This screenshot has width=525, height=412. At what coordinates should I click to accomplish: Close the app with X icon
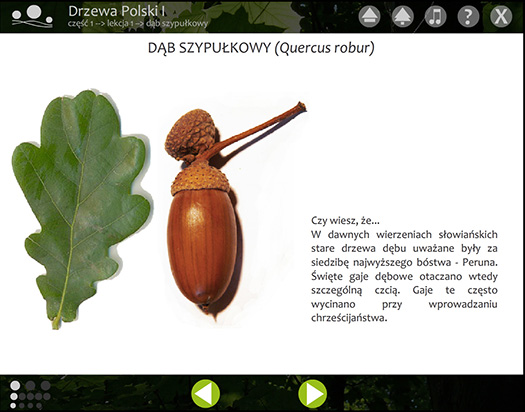click(501, 16)
